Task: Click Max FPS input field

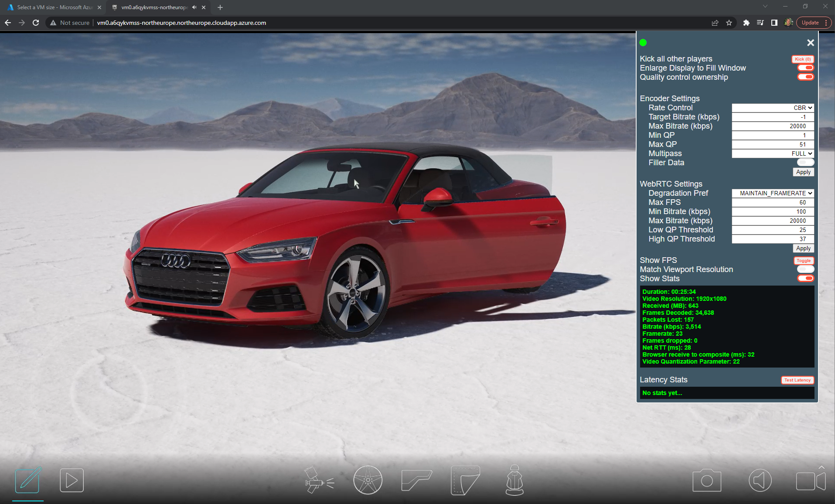Action: [x=773, y=202]
